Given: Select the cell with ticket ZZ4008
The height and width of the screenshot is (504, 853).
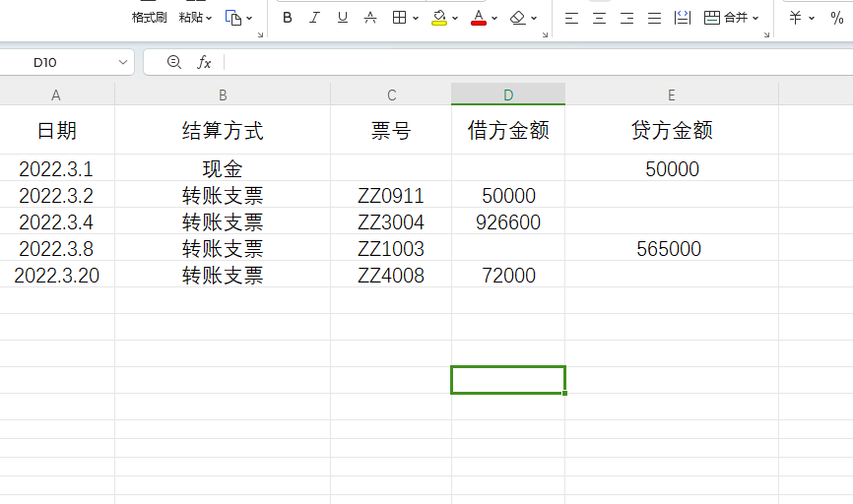Looking at the screenshot, I should 391,275.
